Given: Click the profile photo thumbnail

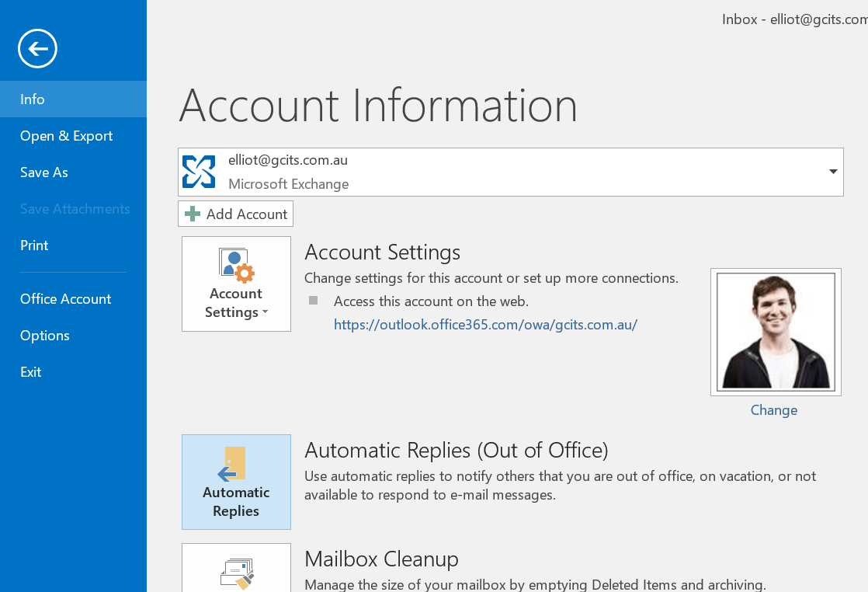Looking at the screenshot, I should [775, 331].
